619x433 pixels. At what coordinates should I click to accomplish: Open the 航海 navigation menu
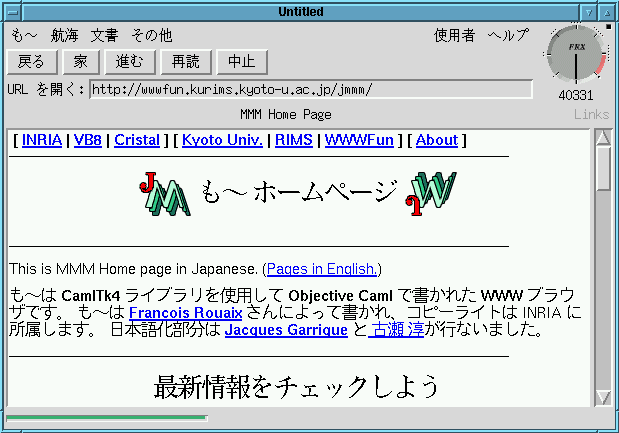[x=64, y=36]
